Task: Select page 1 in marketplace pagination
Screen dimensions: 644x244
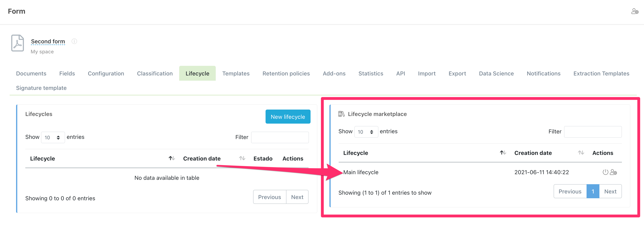Action: coord(593,191)
